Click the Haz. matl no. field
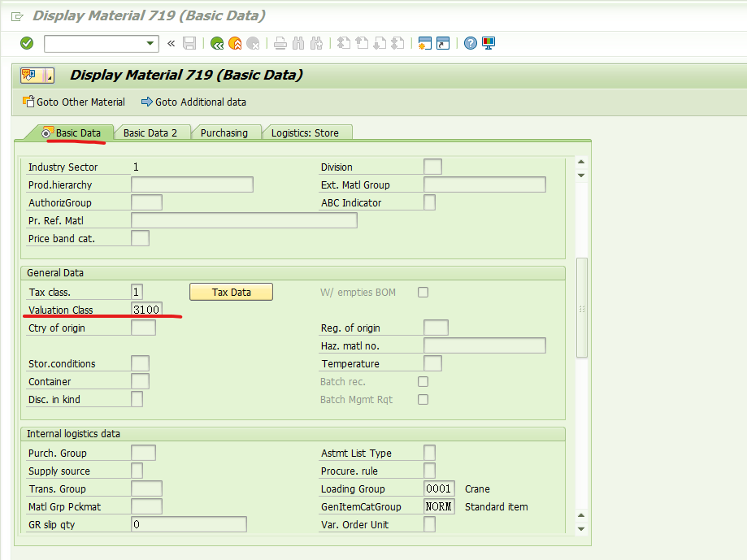The width and height of the screenshot is (747, 560). (484, 345)
